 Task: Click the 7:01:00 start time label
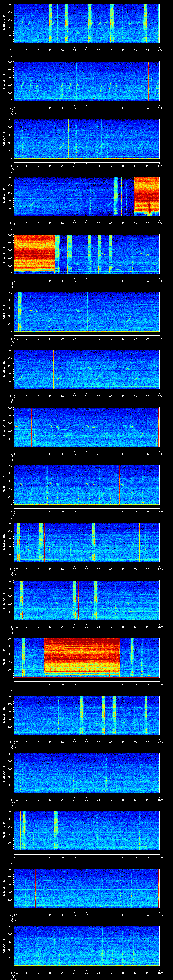(14, 50)
